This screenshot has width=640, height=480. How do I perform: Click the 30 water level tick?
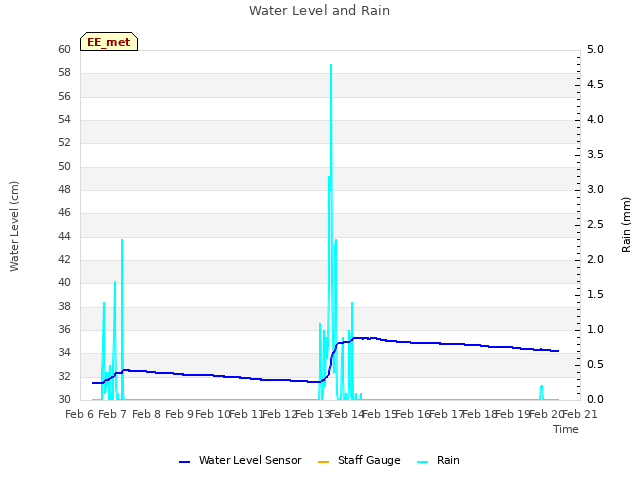tap(64, 400)
